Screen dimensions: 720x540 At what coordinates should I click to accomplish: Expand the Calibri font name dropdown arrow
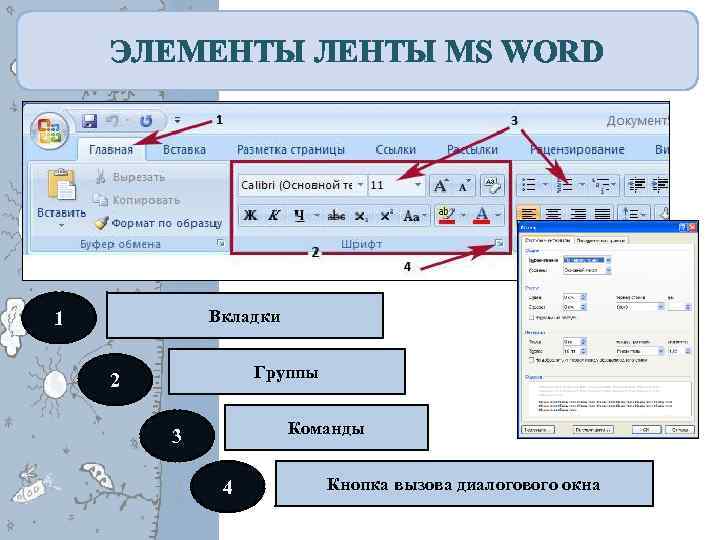360,185
